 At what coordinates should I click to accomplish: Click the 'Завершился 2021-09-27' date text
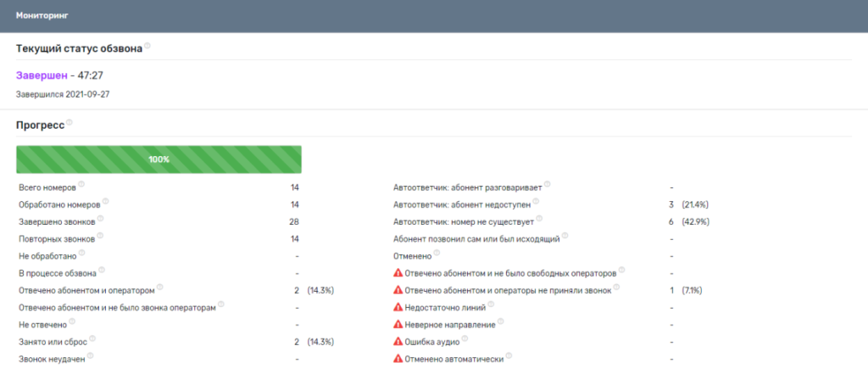click(64, 93)
